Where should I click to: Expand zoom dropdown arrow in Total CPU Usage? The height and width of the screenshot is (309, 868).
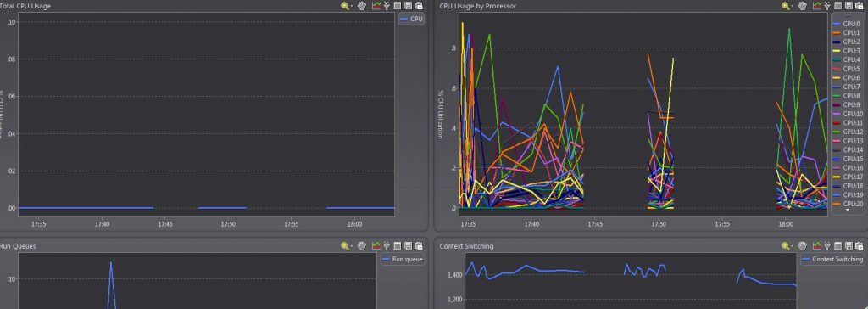[x=352, y=6]
